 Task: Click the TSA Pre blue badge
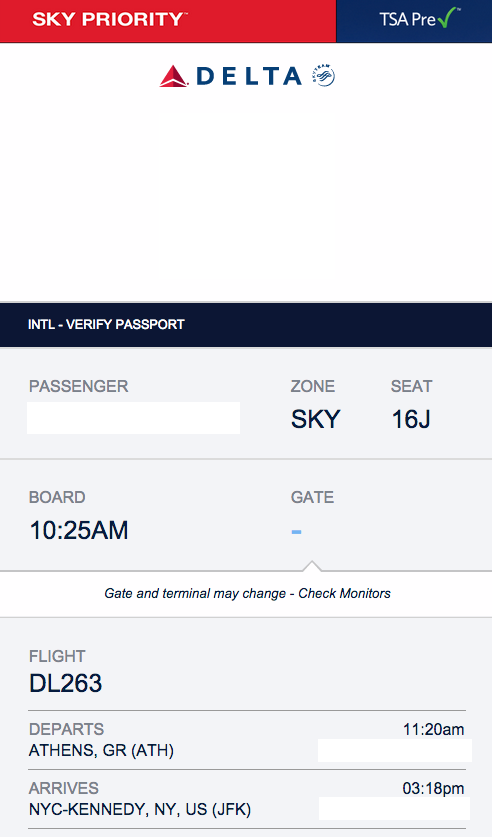point(414,21)
